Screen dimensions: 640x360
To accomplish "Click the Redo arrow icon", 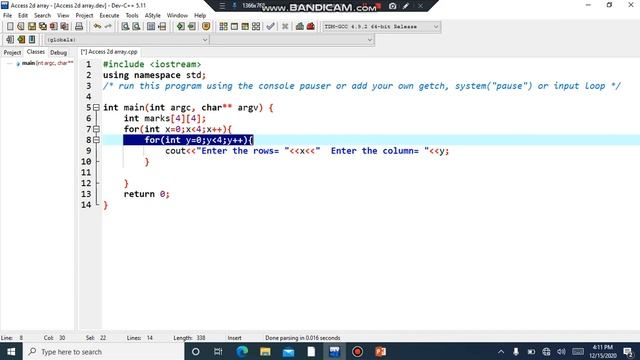I will (x=108, y=27).
